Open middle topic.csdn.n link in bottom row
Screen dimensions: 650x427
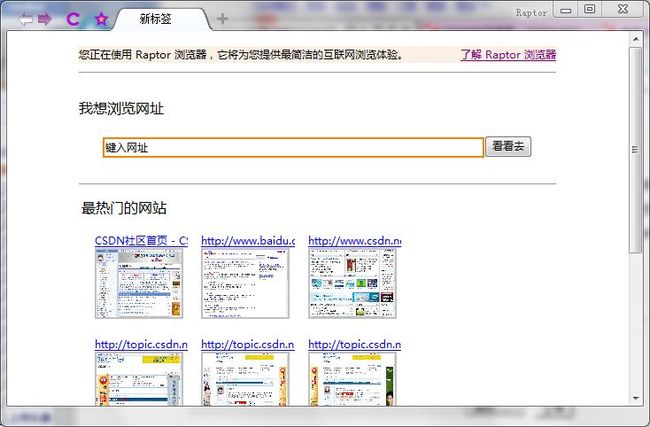click(x=248, y=345)
